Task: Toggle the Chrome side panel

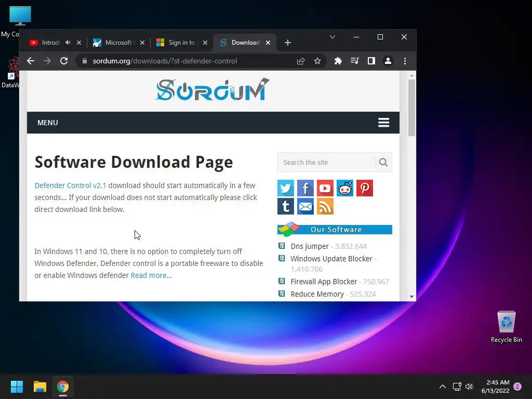Action: (371, 61)
